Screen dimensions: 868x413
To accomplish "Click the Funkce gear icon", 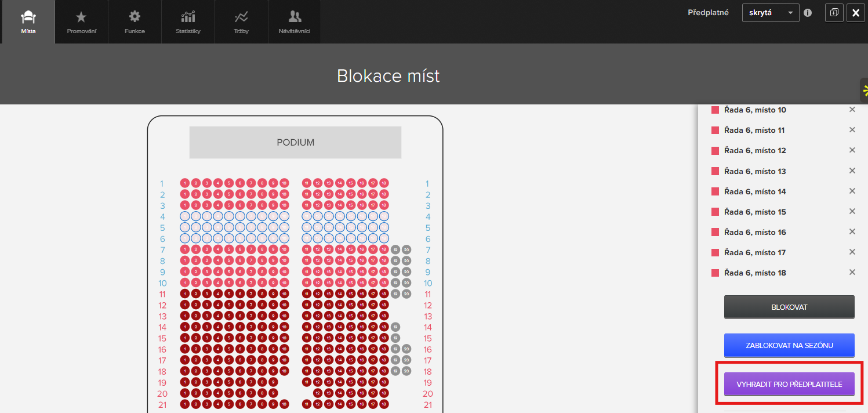I will click(x=134, y=21).
